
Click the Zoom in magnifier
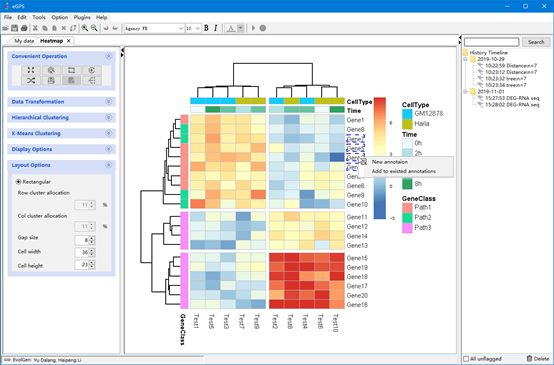pos(85,28)
